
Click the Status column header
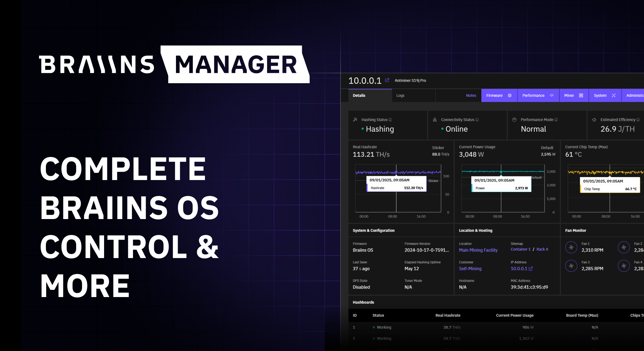[378, 315]
